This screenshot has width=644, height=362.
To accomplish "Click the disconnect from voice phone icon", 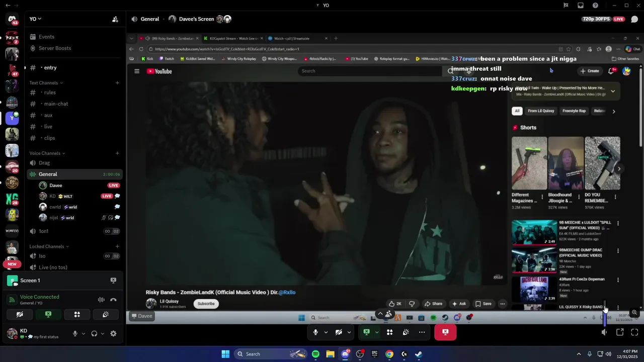I will [x=113, y=300].
